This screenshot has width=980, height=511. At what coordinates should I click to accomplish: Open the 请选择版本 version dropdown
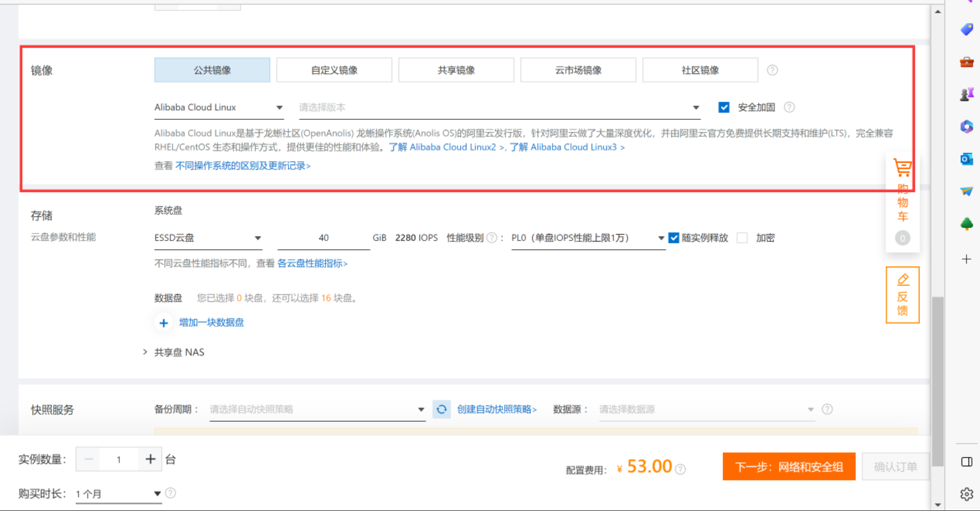pyautogui.click(x=499, y=108)
